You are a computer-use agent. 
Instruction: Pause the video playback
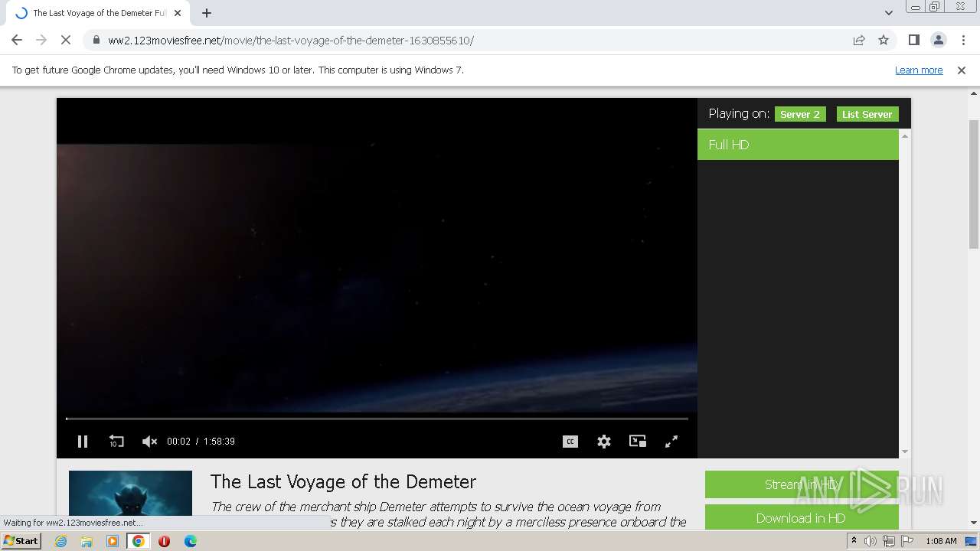pos(83,442)
